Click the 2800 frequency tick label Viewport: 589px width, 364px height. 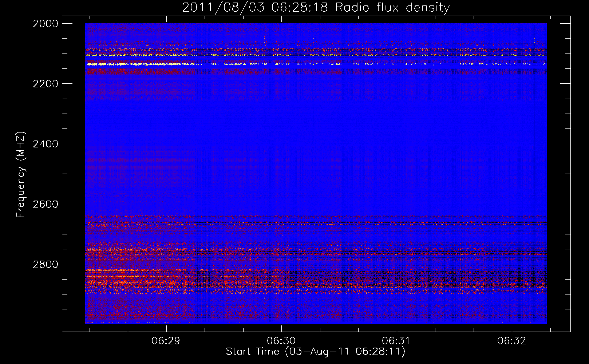click(x=46, y=264)
